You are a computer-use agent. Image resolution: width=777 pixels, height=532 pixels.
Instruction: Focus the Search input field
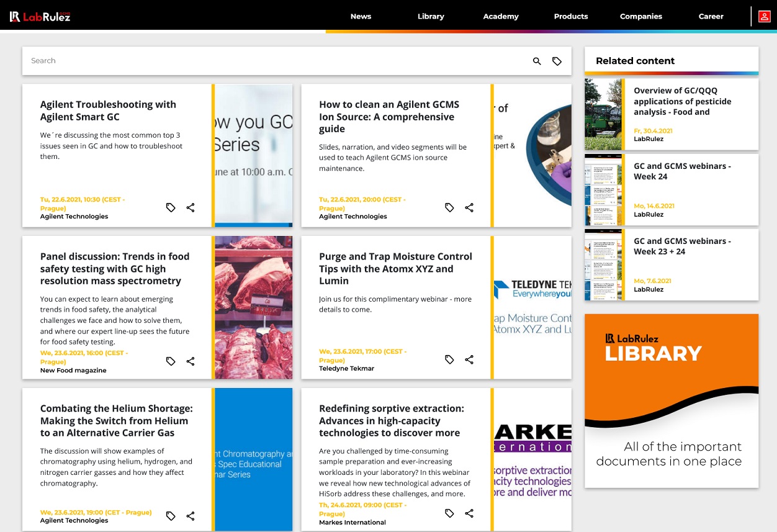coord(276,61)
